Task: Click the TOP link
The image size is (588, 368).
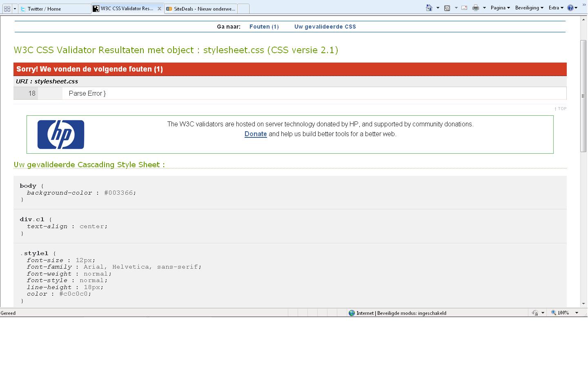Action: 561,109
